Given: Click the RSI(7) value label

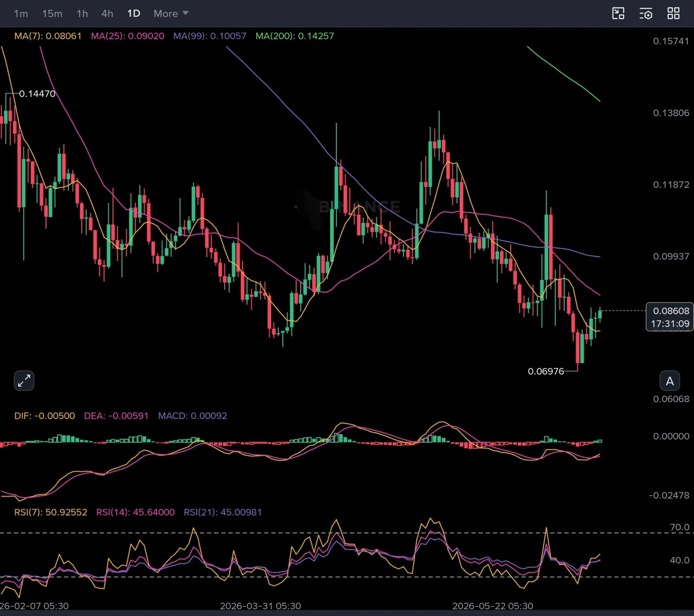Looking at the screenshot, I should tap(51, 512).
